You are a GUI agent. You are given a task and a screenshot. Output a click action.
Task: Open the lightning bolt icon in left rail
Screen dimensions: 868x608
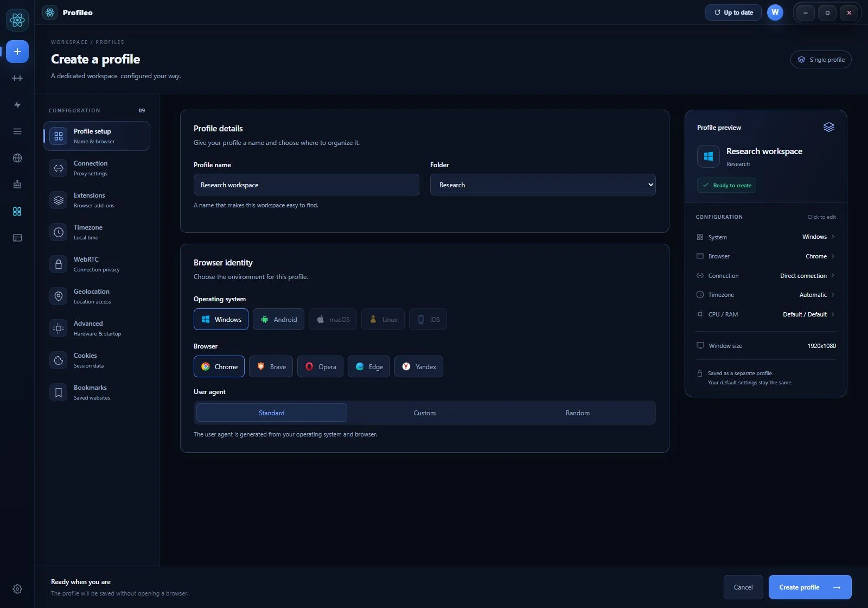point(17,105)
